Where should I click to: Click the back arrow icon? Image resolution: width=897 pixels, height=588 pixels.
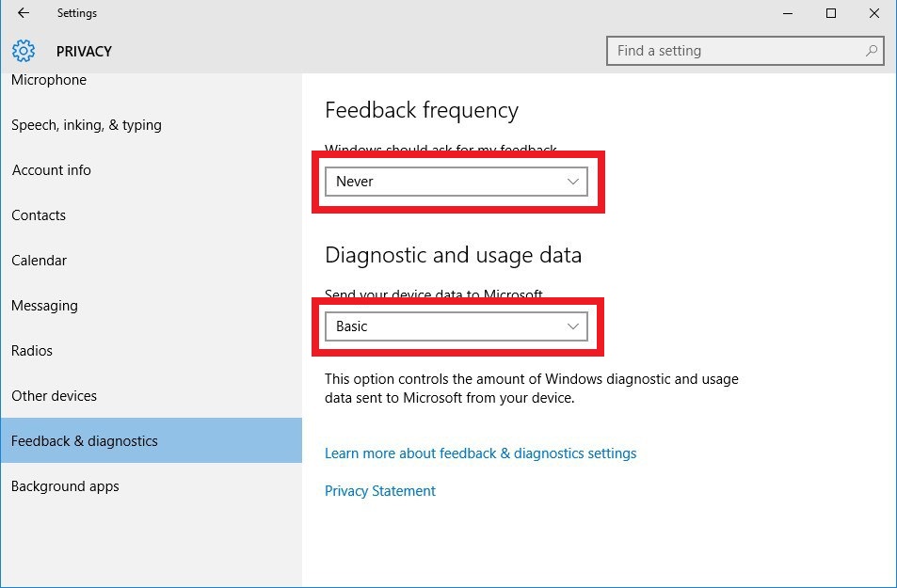coord(24,13)
